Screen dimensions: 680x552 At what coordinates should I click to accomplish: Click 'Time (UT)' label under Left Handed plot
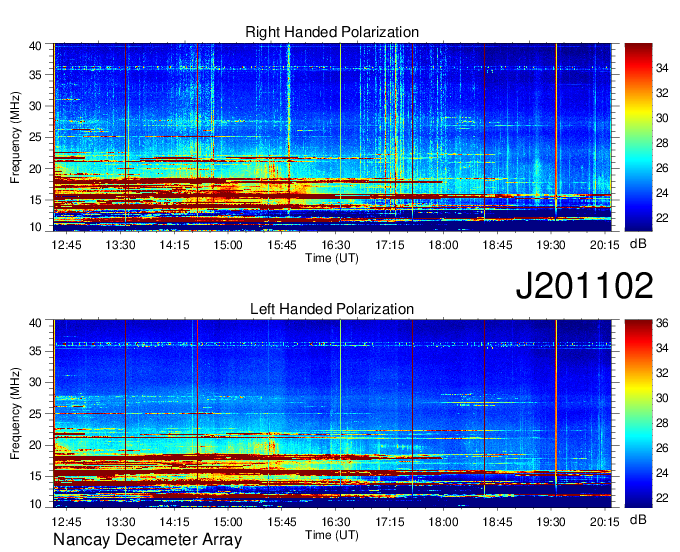click(x=332, y=535)
